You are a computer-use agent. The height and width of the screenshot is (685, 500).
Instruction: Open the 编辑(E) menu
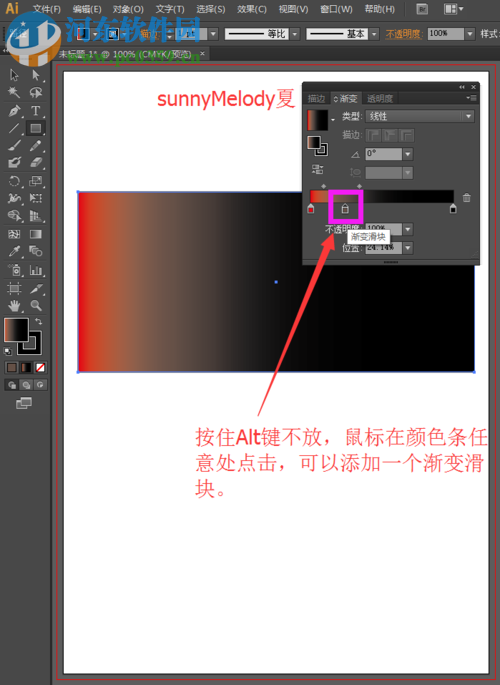87,9
